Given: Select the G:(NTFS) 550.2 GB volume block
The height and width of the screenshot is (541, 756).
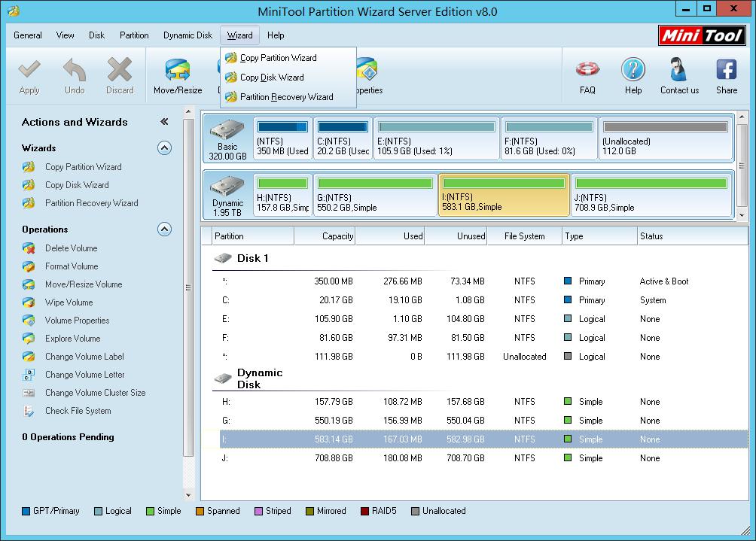Looking at the screenshot, I should (375, 195).
